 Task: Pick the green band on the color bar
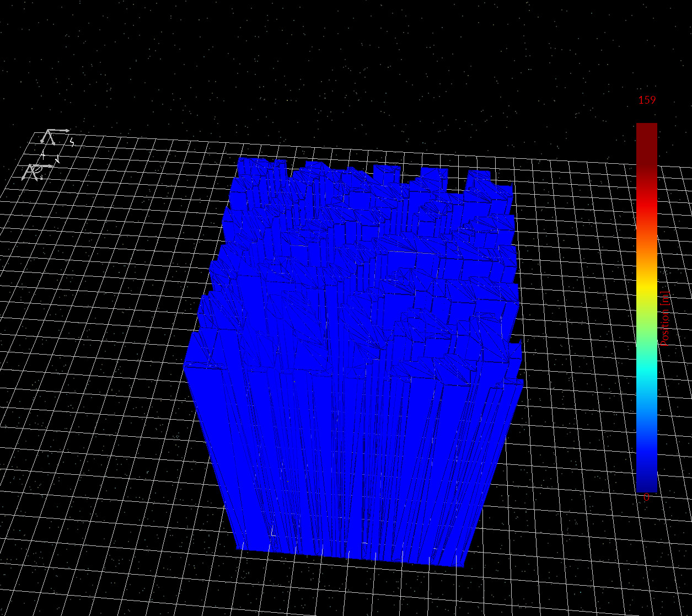tap(646, 331)
